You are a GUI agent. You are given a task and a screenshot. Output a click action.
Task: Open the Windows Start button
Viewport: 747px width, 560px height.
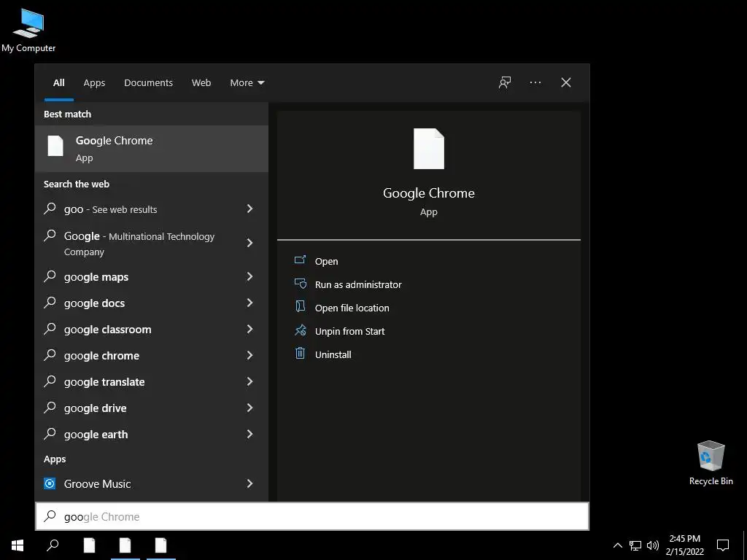click(18, 545)
